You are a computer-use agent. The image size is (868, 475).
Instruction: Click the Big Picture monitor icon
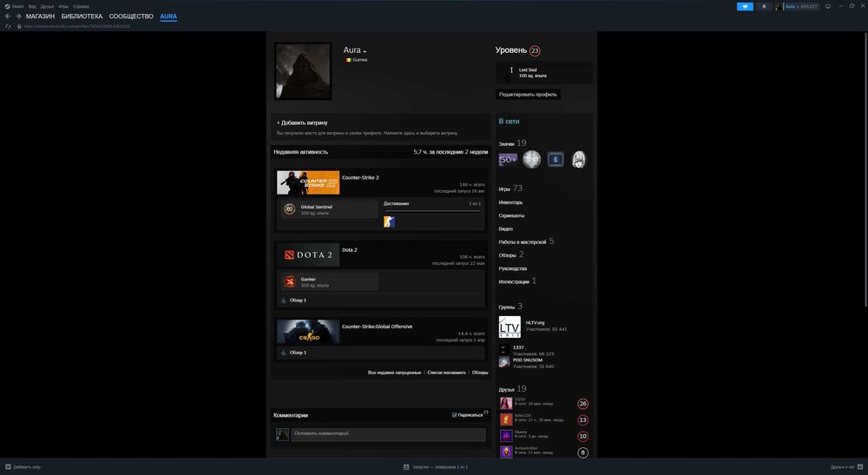(x=827, y=7)
